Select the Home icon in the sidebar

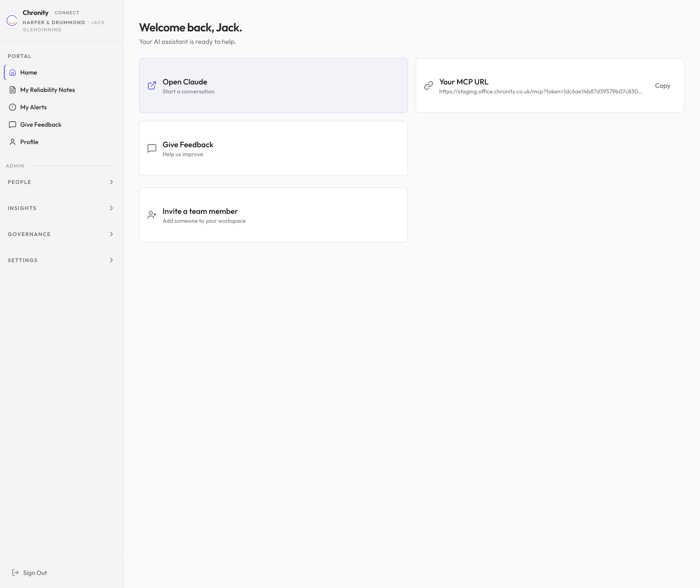(x=12, y=72)
